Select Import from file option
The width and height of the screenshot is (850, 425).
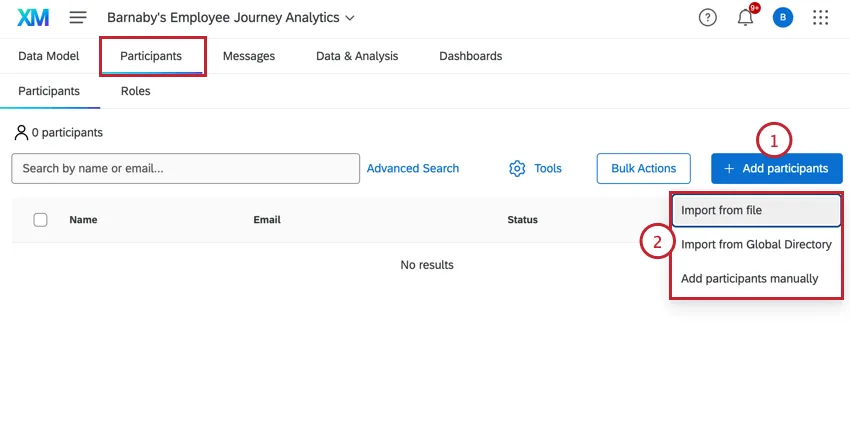[755, 211]
